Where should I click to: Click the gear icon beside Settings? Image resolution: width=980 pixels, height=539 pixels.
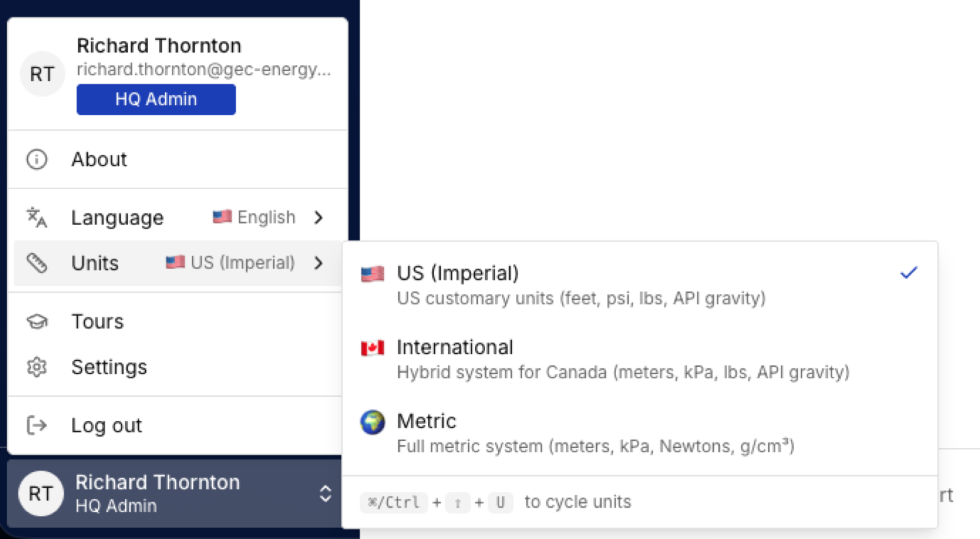36,367
